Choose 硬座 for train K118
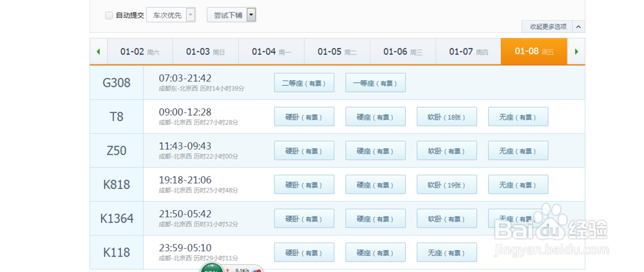The height and width of the screenshot is (272, 644). click(375, 252)
